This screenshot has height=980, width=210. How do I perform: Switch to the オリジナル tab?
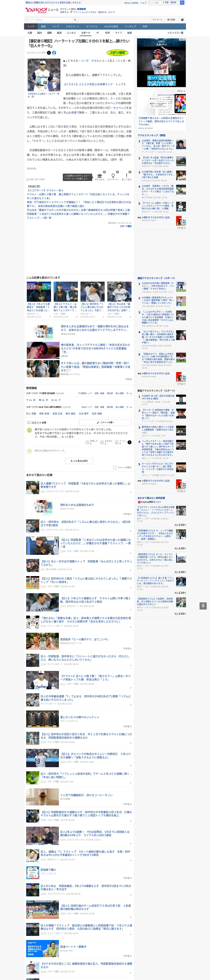point(92,26)
